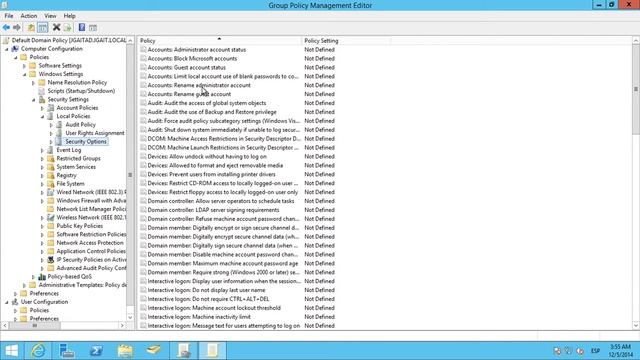The width and height of the screenshot is (640, 360).
Task: Click the Policy-based QoS chart icon
Action: pos(42,277)
